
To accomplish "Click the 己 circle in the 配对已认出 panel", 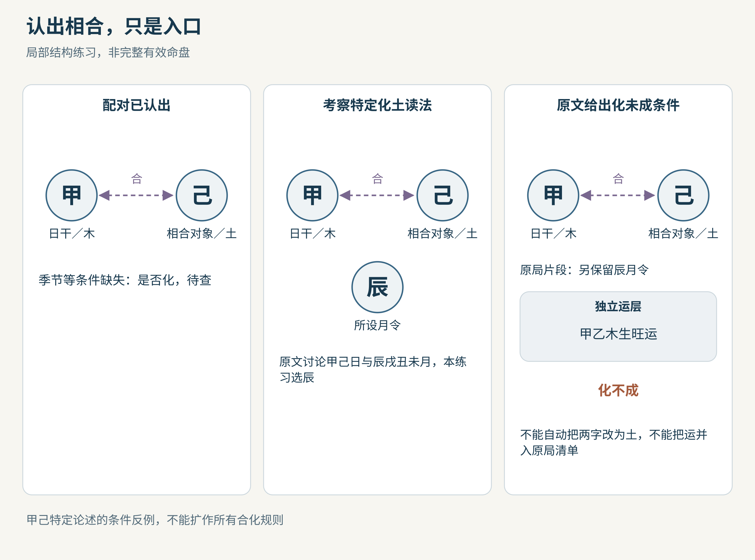I will [201, 195].
